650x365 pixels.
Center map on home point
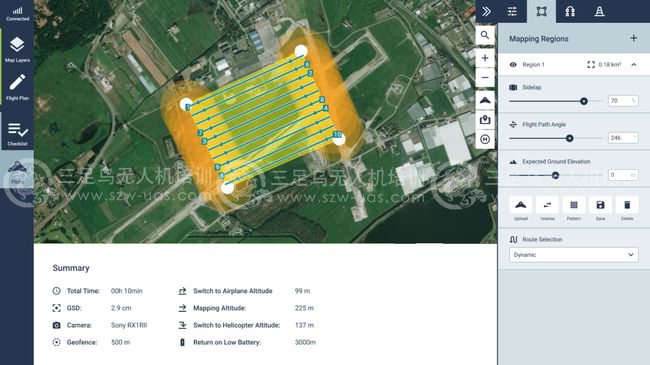click(x=485, y=139)
